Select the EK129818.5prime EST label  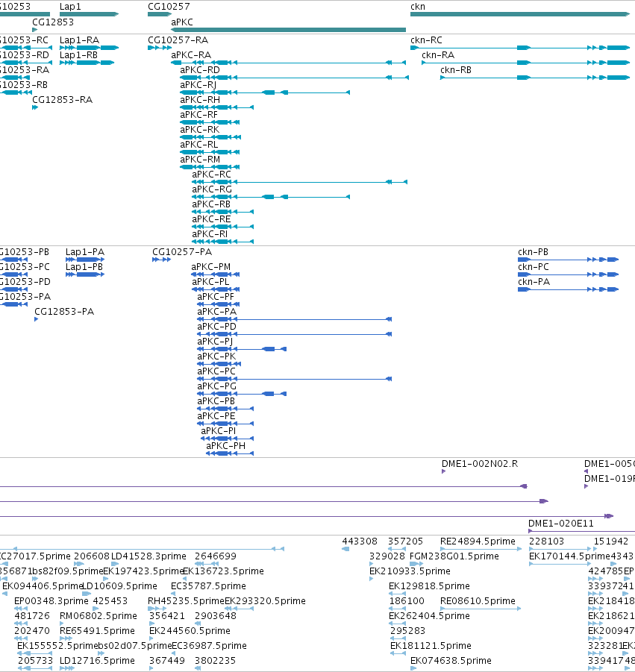pyautogui.click(x=429, y=586)
